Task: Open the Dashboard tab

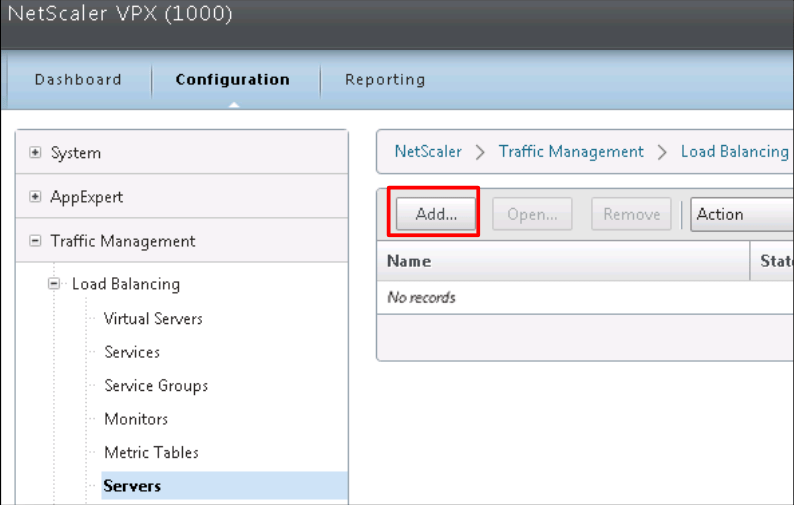Action: 78,80
